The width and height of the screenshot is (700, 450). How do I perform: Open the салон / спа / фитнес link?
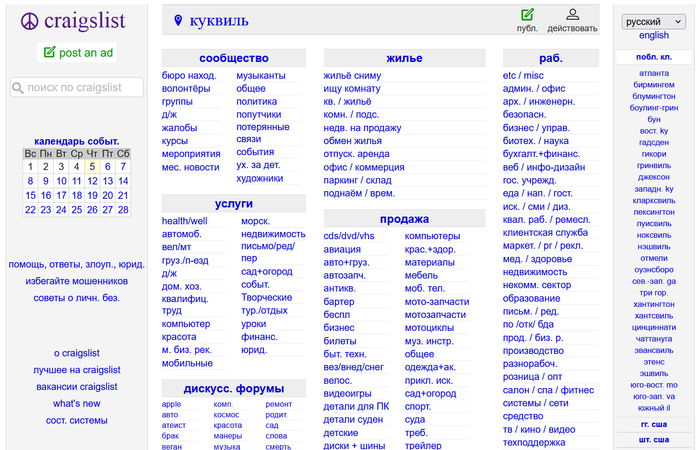coord(548,390)
